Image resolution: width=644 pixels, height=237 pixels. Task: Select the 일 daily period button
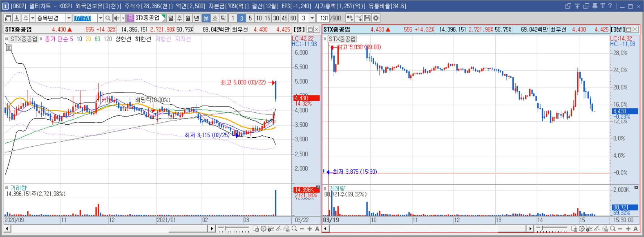click(171, 18)
